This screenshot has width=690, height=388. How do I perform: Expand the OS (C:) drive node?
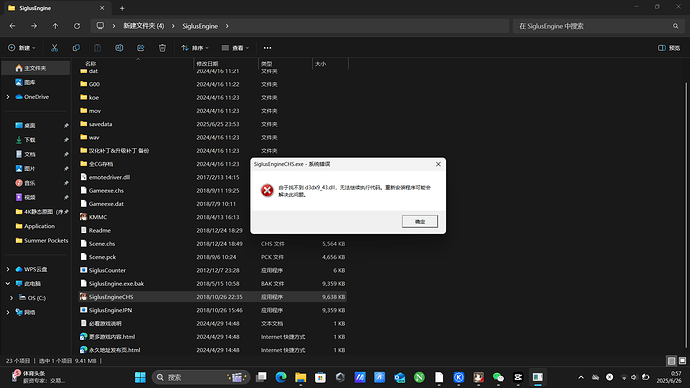[x=11, y=298]
